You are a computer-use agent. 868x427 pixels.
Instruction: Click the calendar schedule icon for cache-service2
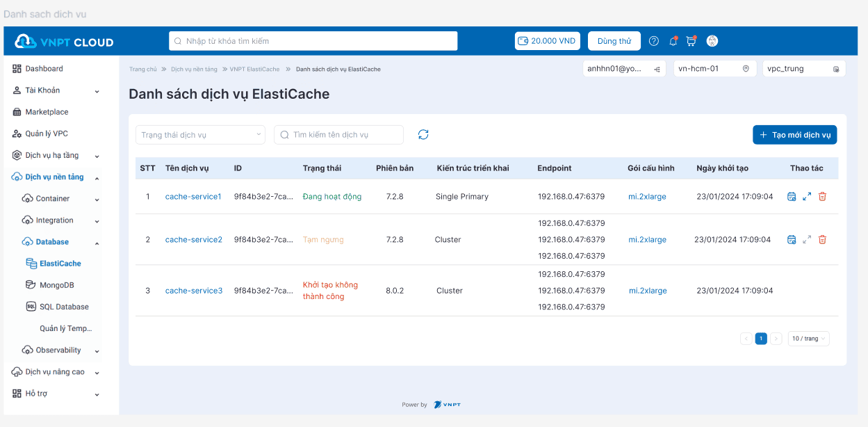[x=792, y=240]
